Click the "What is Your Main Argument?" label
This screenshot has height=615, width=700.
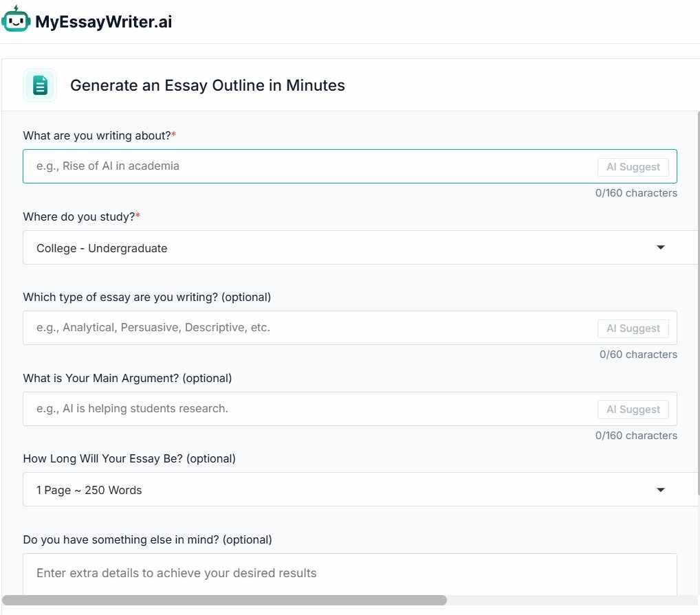(127, 379)
